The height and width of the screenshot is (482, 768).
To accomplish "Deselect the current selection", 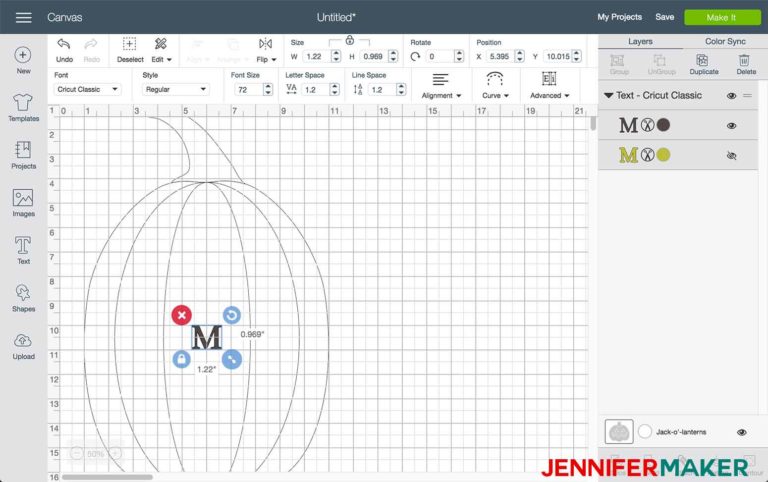I will point(130,50).
